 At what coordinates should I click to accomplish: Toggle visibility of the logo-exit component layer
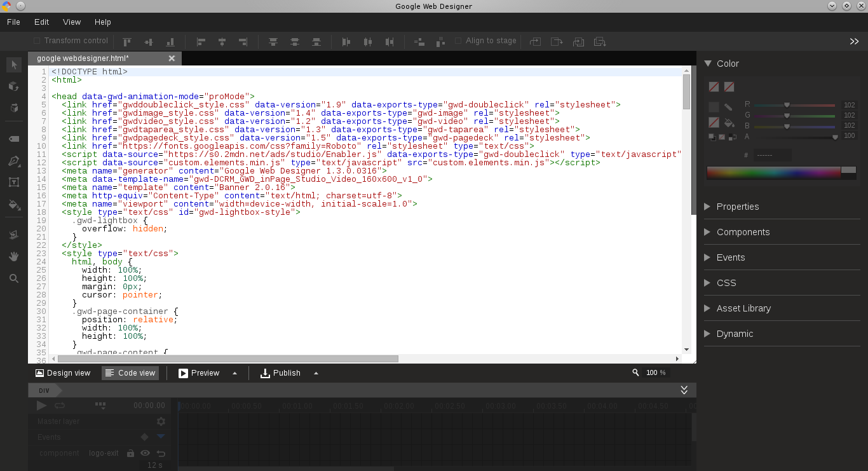(145, 453)
